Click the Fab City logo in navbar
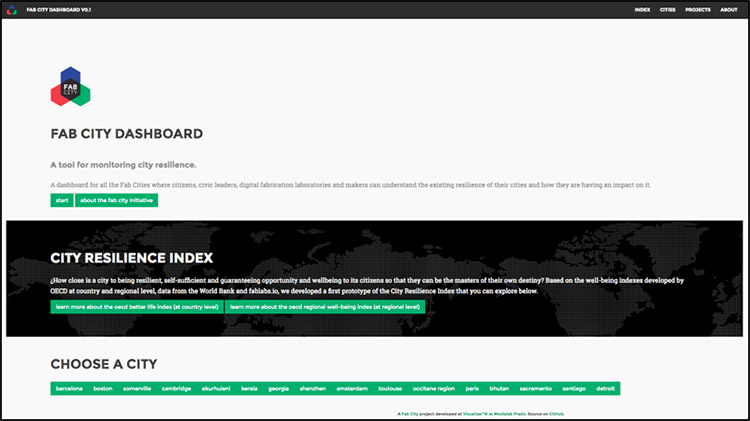The height and width of the screenshot is (421, 750). coord(11,10)
